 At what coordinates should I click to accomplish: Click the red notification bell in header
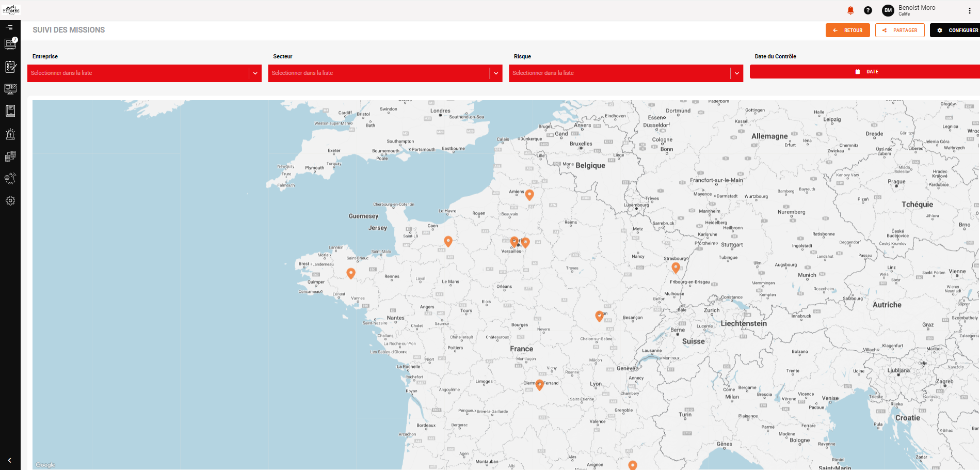click(x=850, y=10)
